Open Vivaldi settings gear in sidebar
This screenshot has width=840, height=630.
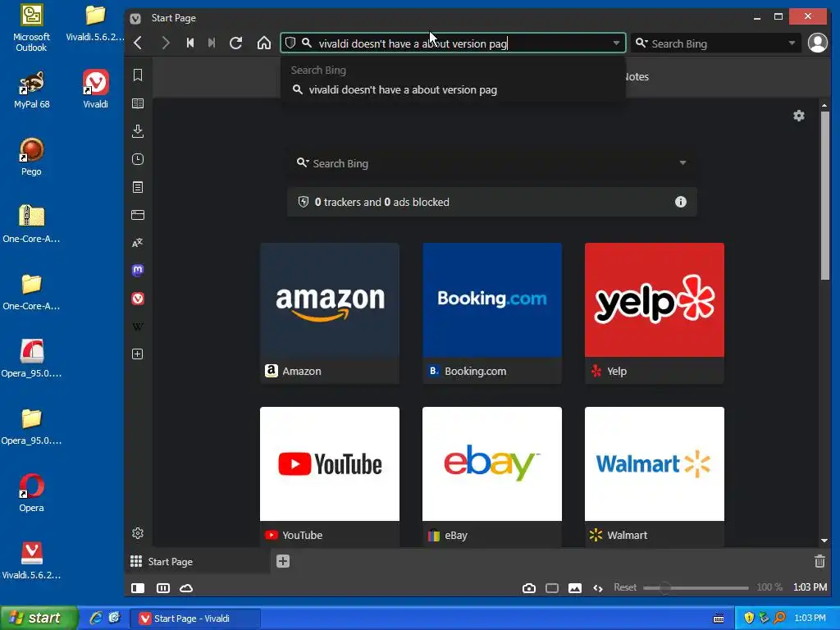pos(138,533)
